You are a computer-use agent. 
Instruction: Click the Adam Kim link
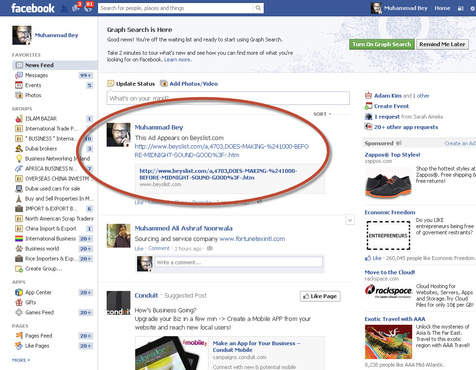388,96
